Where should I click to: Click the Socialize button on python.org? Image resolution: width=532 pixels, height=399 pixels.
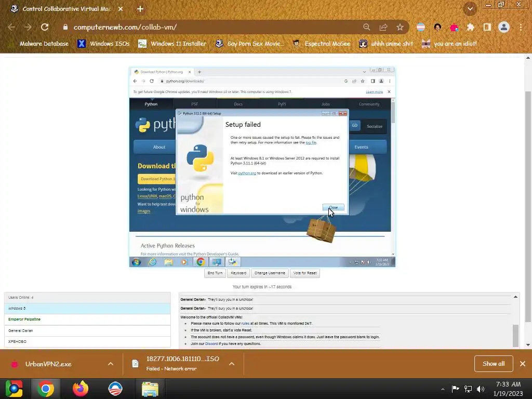coord(375,126)
